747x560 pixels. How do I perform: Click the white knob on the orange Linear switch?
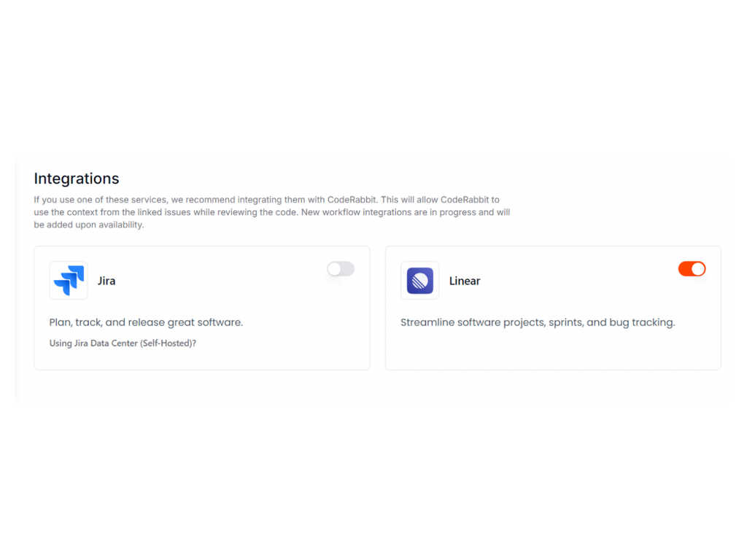pyautogui.click(x=698, y=269)
